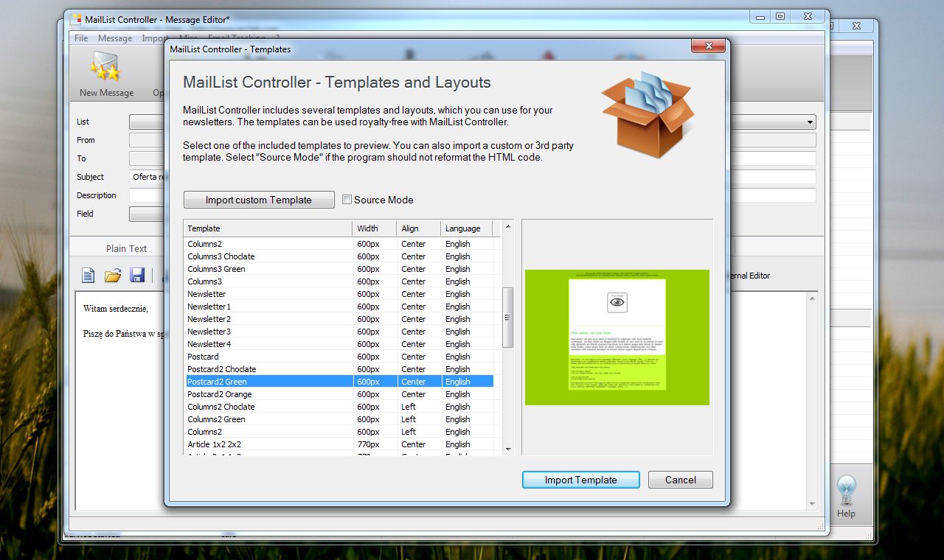Select the Newsletter1 template row
944x560 pixels.
[339, 307]
